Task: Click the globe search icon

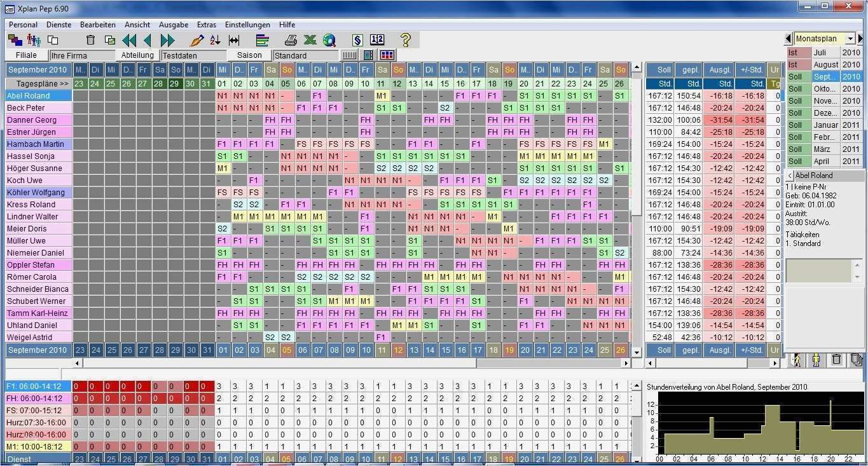Action: click(329, 40)
